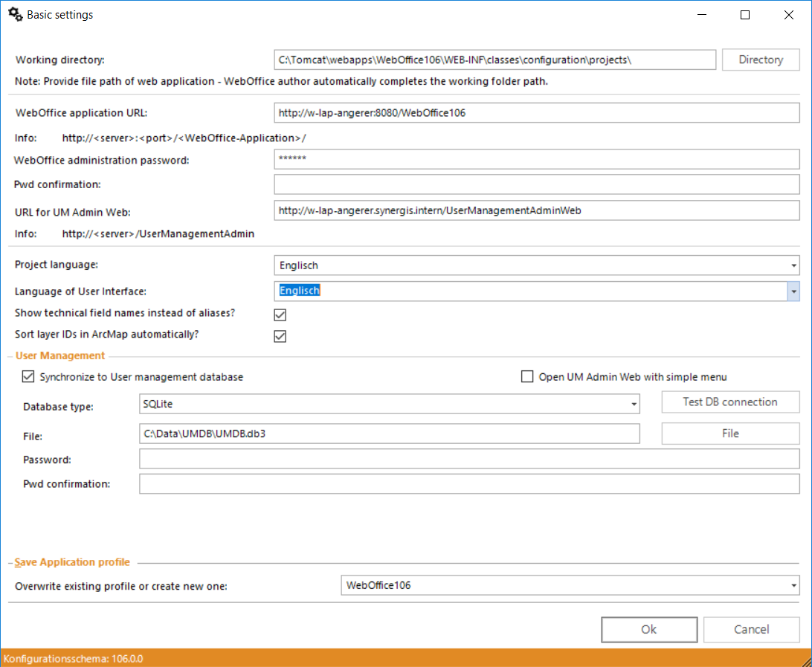The height and width of the screenshot is (667, 812).
Task: Open the Database type dropdown showing SQLite
Action: 631,404
